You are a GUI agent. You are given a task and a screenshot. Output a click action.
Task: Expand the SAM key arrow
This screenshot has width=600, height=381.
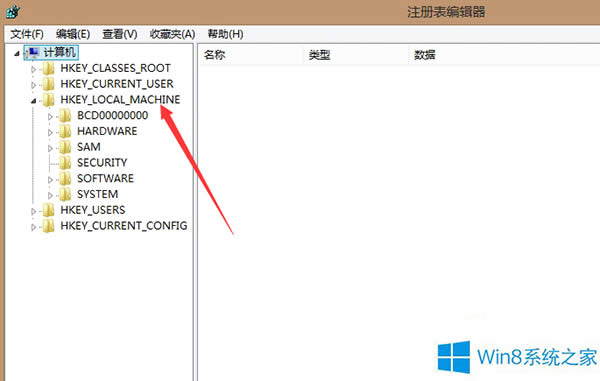tap(50, 148)
